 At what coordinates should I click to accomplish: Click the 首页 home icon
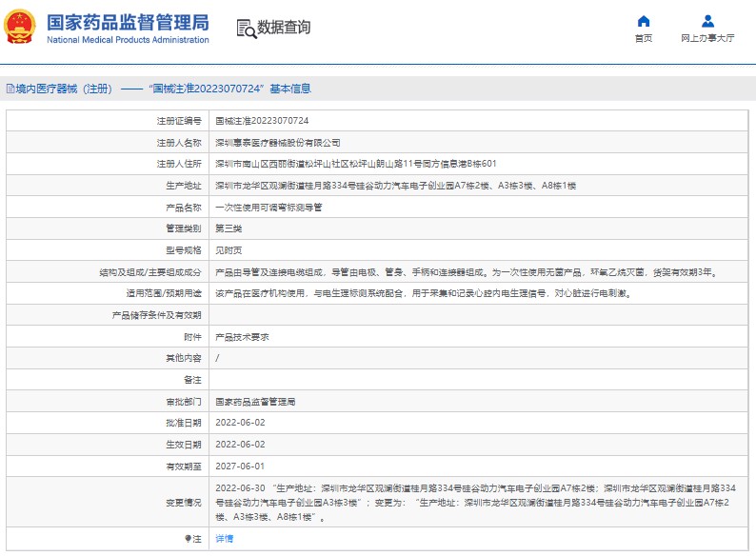(x=644, y=21)
